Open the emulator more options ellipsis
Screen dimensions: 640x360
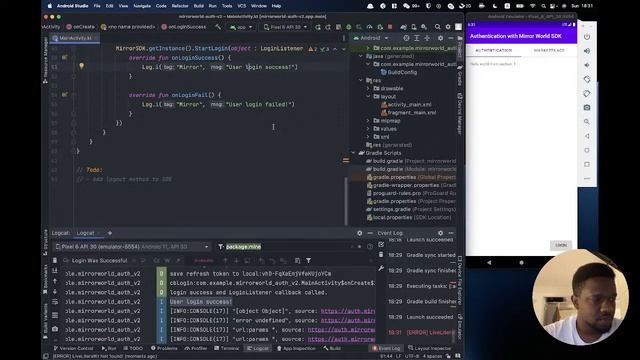587,178
